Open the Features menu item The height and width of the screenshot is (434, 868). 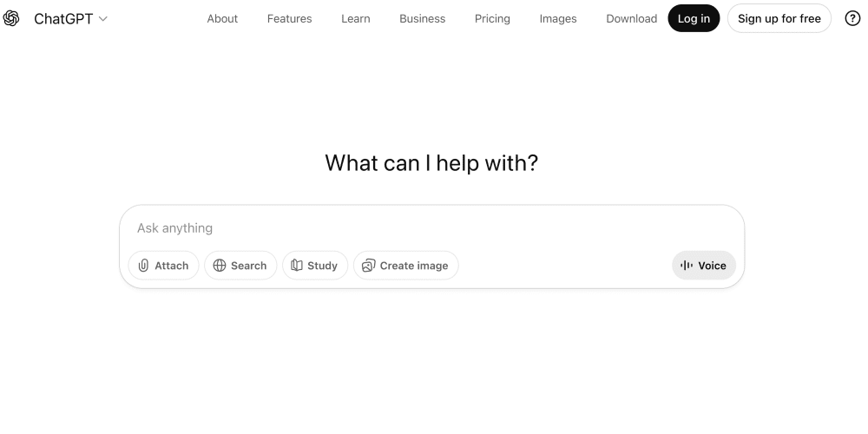pyautogui.click(x=290, y=18)
